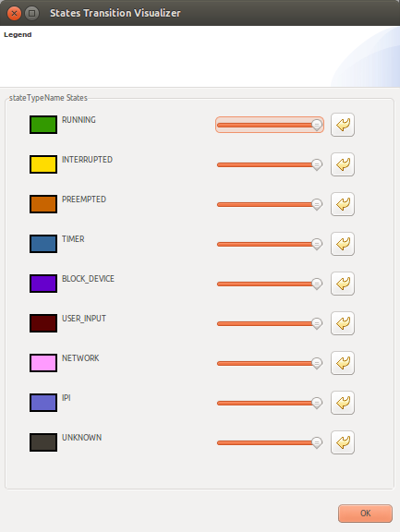Reset the RUNNING state with its arrow icon
Viewport: 400px width, 532px height.
343,125
